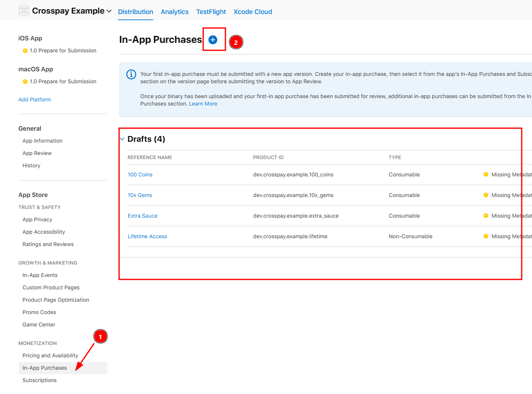This screenshot has width=532, height=394.
Task: Add a new in-app purchase with the plus icon
Action: (213, 40)
